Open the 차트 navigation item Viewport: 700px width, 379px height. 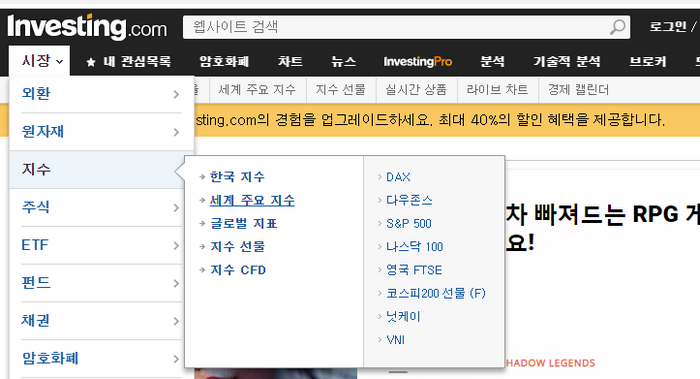[290, 61]
